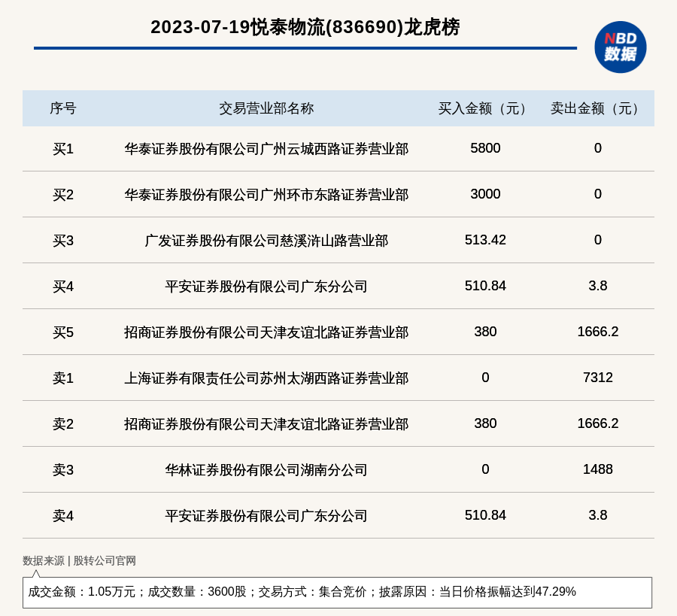Click the 卖4 row label
Viewport: 677px width, 616px height.
tap(63, 516)
